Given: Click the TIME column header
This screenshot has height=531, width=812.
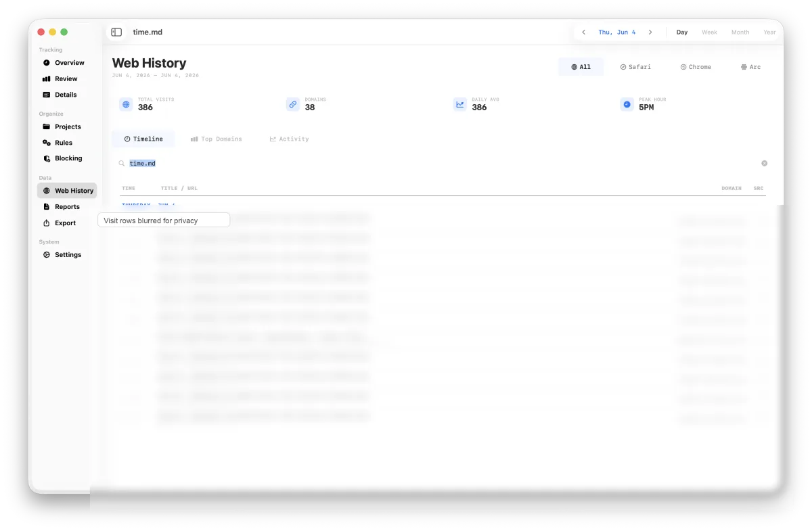Looking at the screenshot, I should pyautogui.click(x=128, y=188).
